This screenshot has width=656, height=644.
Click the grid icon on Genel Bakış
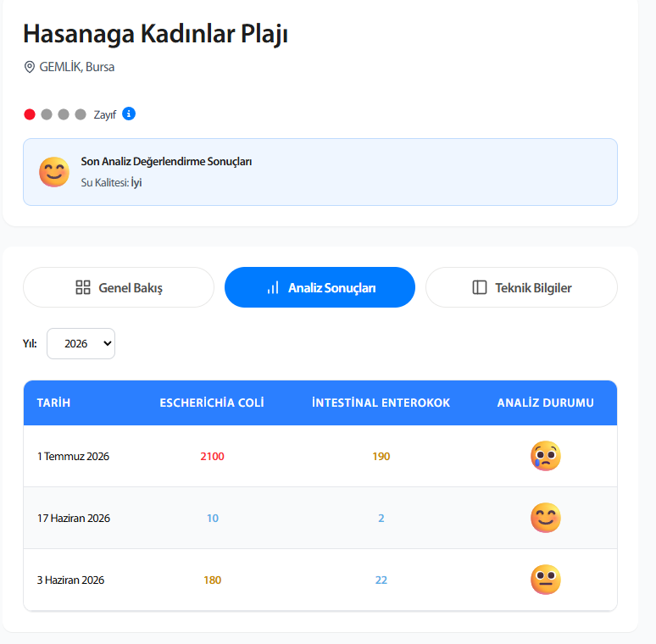point(83,287)
